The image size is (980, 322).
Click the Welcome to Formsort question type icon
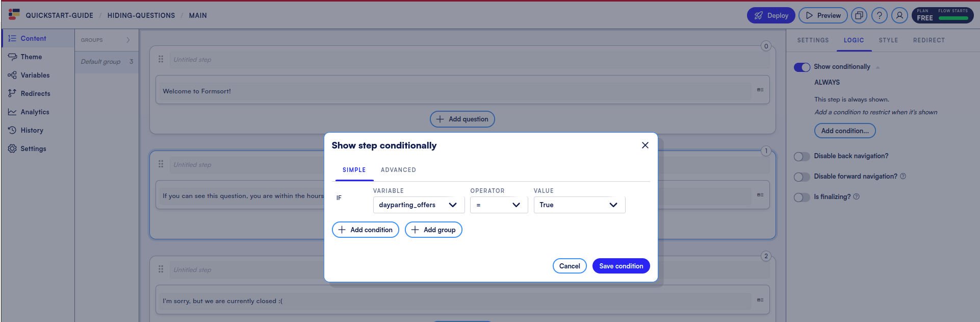[760, 90]
